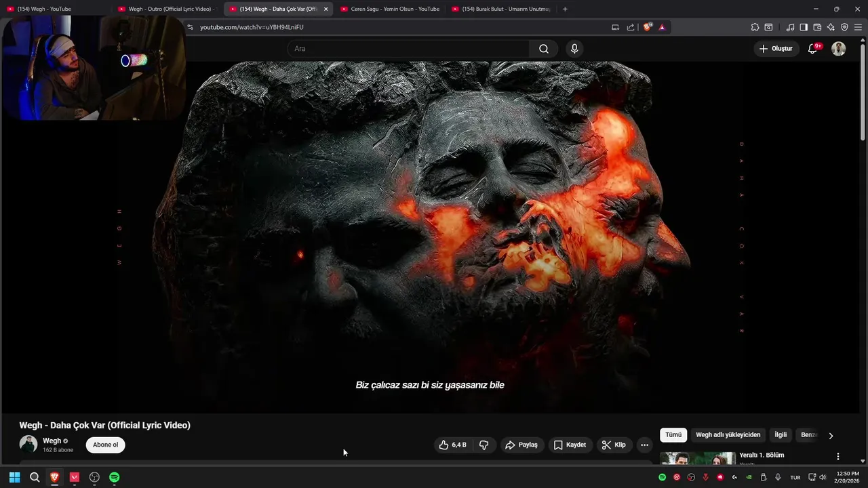Show next filter chips with right chevron
The width and height of the screenshot is (868, 488).
click(x=831, y=435)
